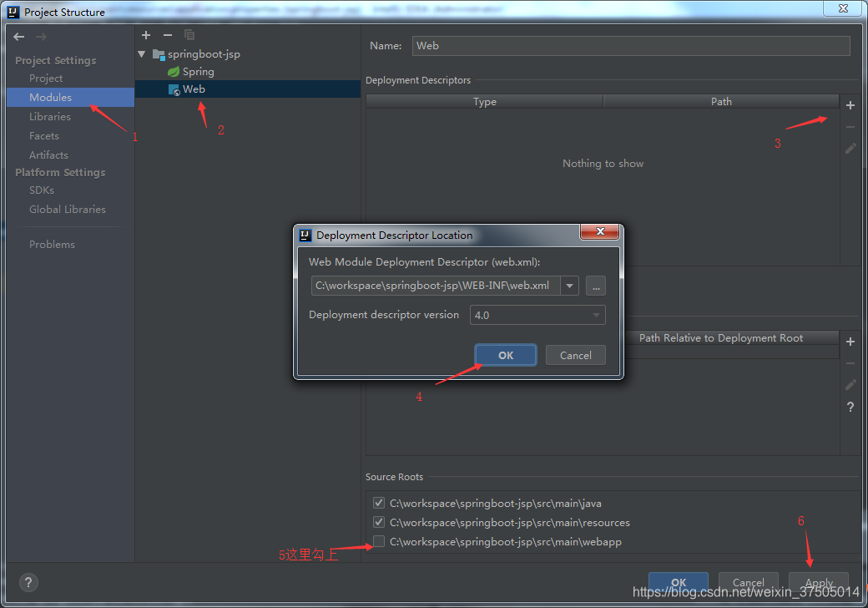
Task: Select Modules in settings sidebar
Action: tap(70, 97)
